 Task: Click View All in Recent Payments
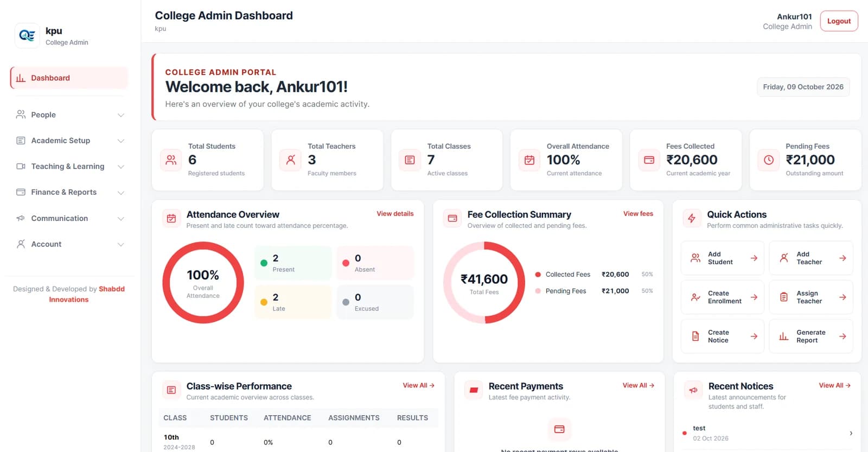tap(639, 385)
